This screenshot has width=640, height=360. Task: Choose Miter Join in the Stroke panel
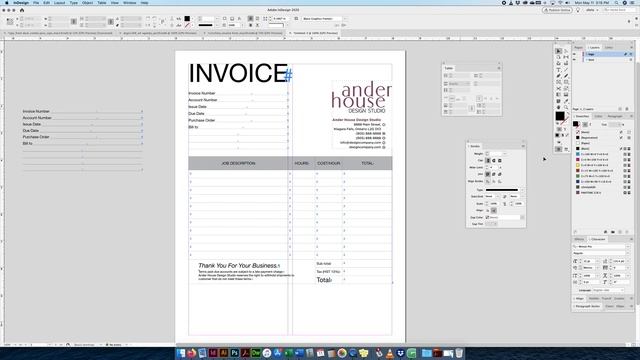tap(487, 174)
